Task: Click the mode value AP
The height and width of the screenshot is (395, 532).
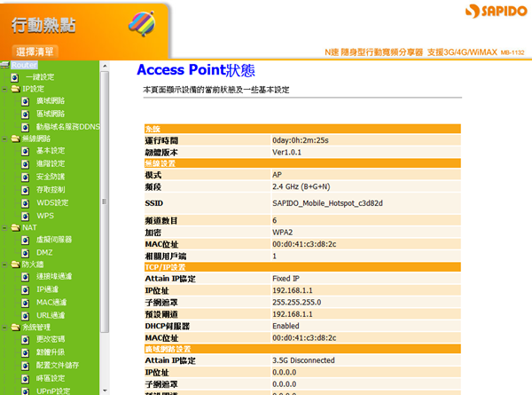Action: [x=277, y=175]
